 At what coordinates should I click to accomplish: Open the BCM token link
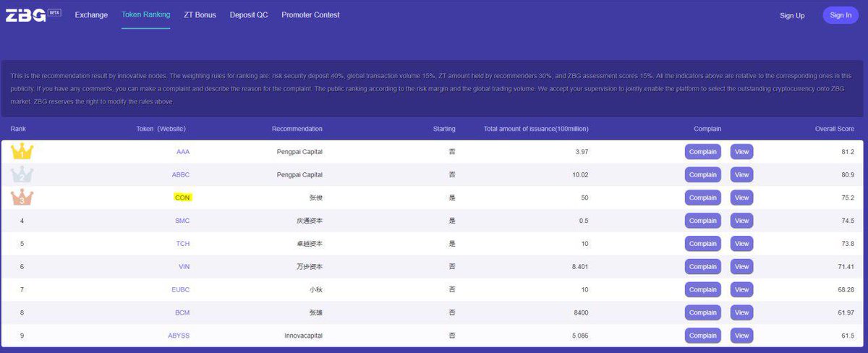(x=182, y=312)
